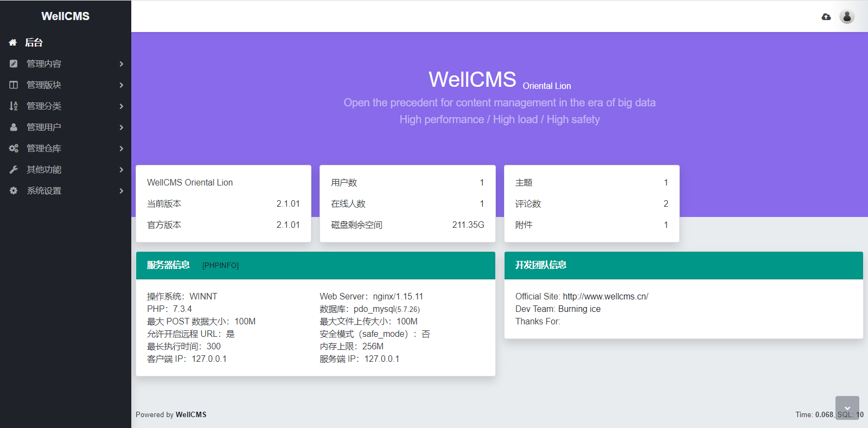Click the wrench icon for 其他功能
Image resolution: width=868 pixels, height=428 pixels.
click(x=14, y=169)
